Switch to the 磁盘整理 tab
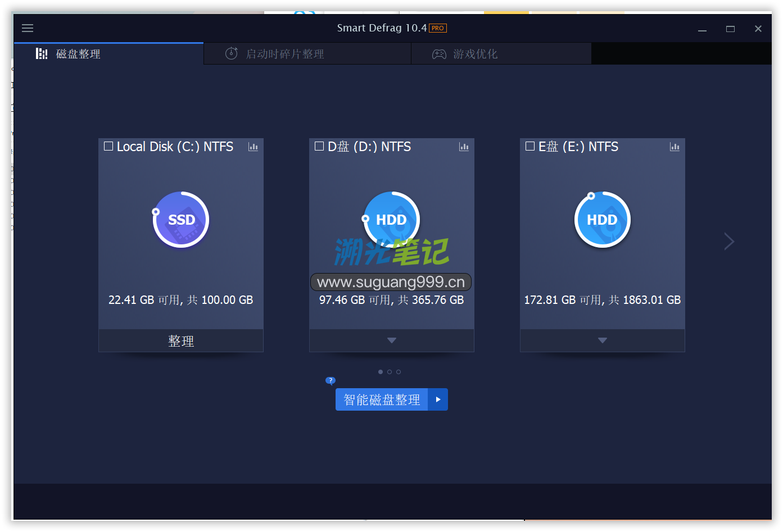This screenshot has height=532, width=783. point(108,54)
